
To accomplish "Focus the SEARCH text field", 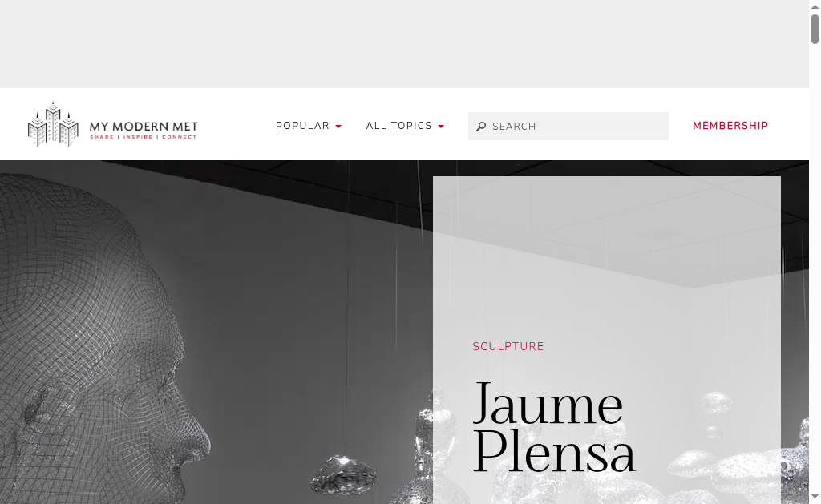I will point(568,126).
